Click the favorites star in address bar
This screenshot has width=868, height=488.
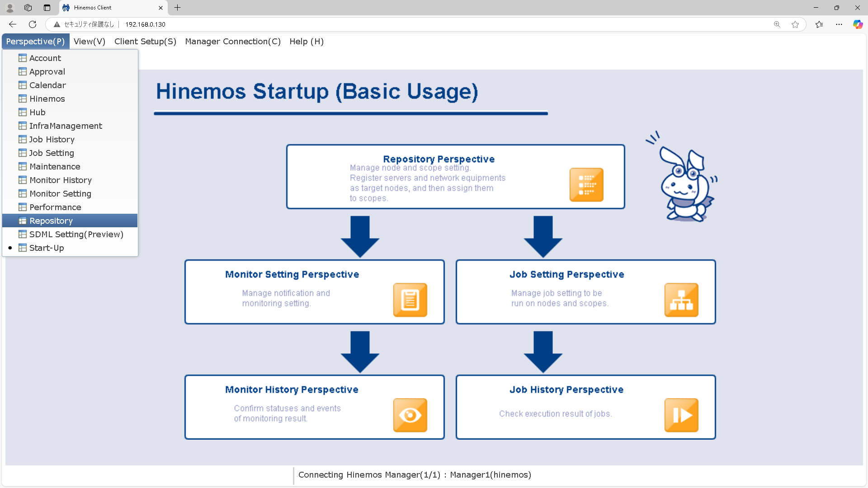[795, 24]
